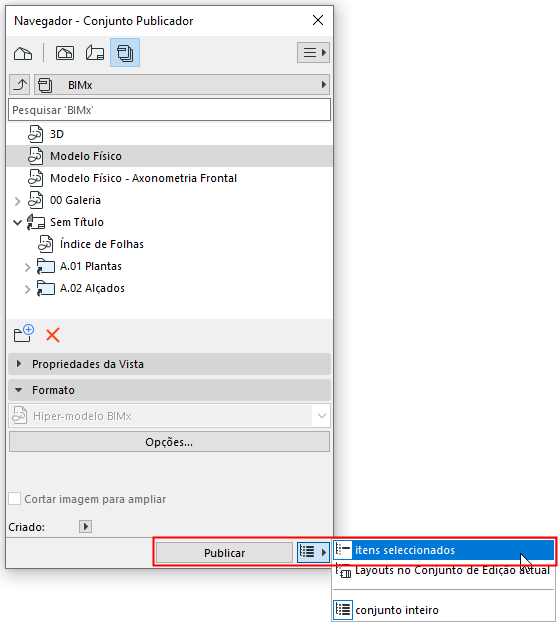This screenshot has height=627, width=559.
Task: Choose Layouts no Conjunto de Edição actual
Action: click(444, 570)
